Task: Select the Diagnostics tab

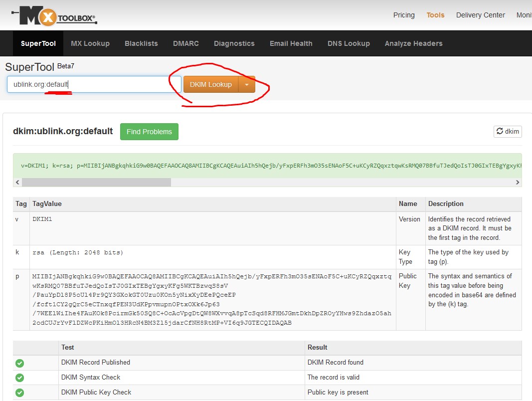Action: (x=234, y=43)
